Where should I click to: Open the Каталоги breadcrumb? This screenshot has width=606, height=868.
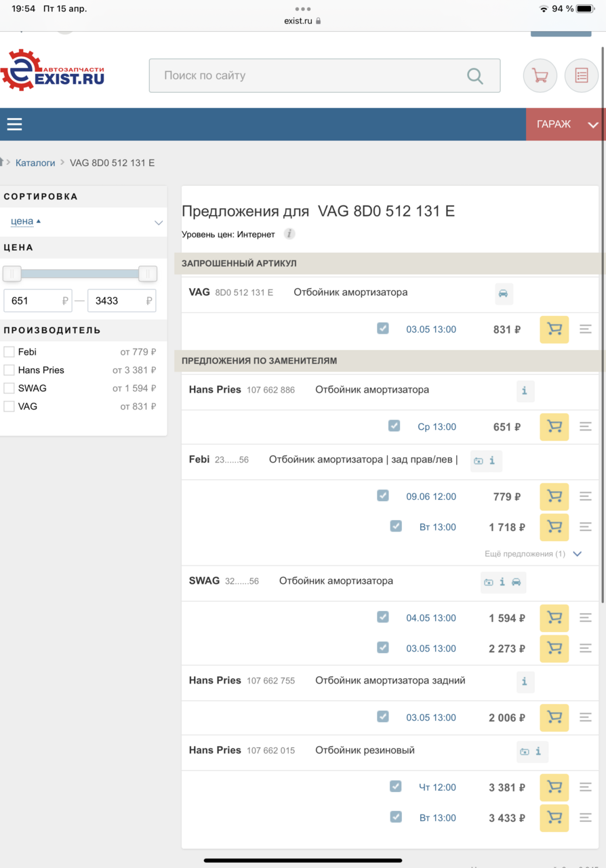tap(35, 163)
